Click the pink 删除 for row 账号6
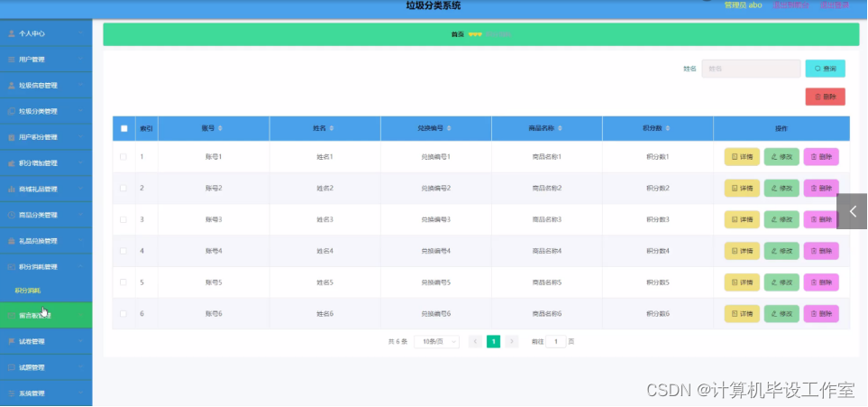Viewport: 868px width, 407px height. [821, 314]
